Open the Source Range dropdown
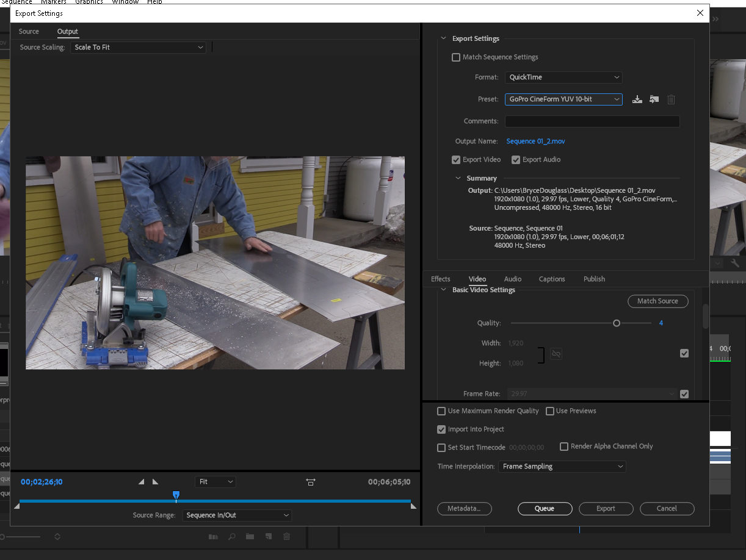746x560 pixels. pos(237,515)
